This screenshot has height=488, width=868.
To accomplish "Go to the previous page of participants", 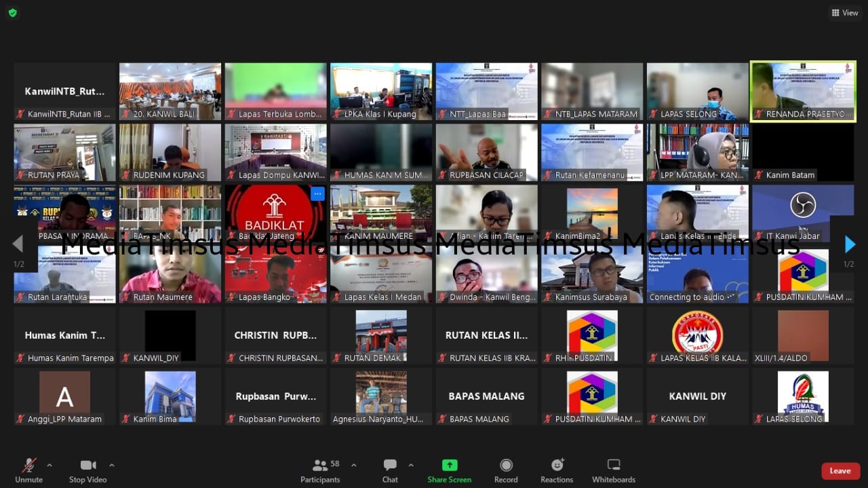I will pos(18,244).
